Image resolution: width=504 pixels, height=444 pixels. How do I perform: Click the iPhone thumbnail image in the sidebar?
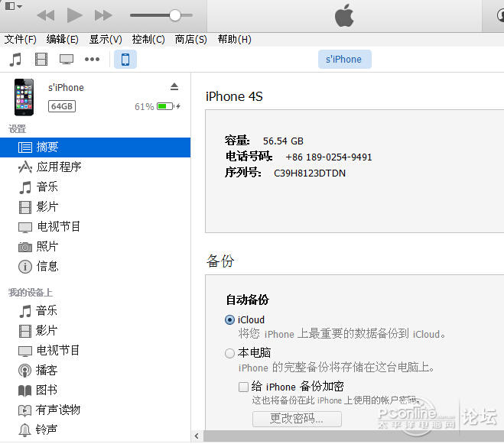pos(24,97)
